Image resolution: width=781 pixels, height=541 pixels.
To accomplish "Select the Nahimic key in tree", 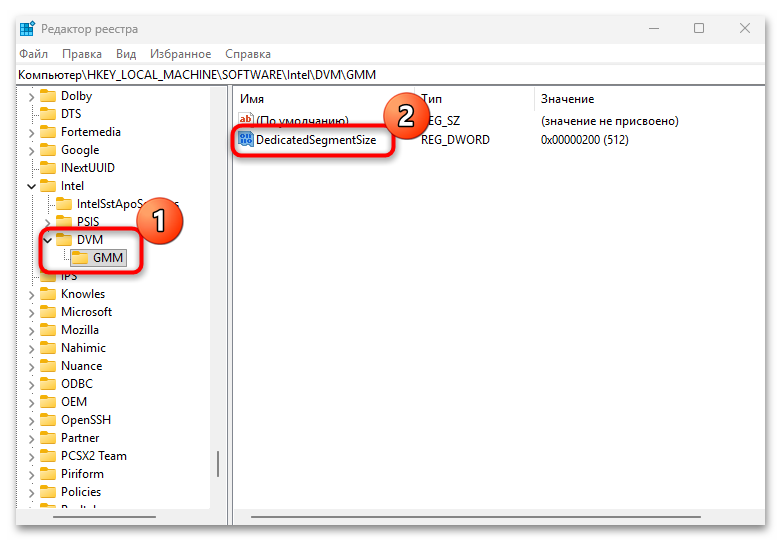I will pyautogui.click(x=82, y=348).
